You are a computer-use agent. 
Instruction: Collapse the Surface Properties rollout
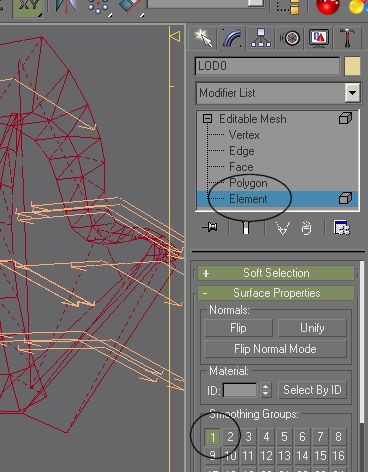[276, 293]
